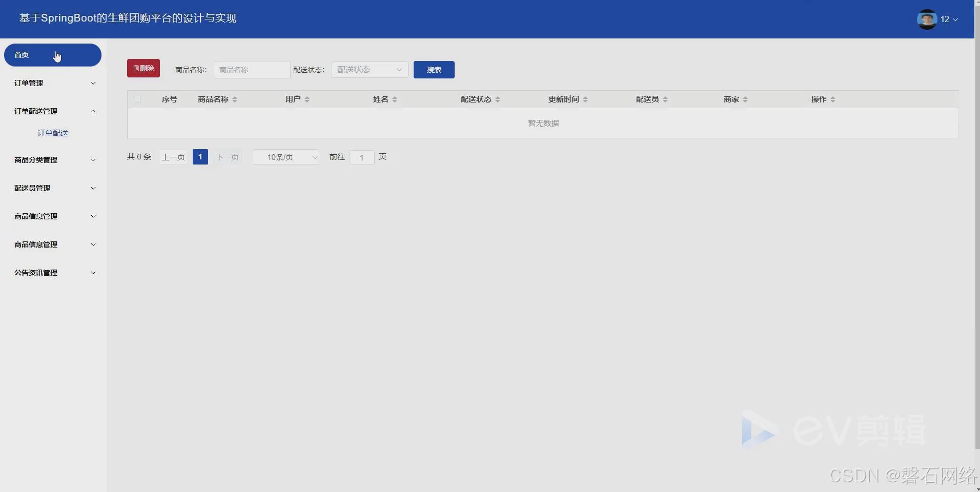The height and width of the screenshot is (492, 980).
Task: Sort by the 用户 column arrows
Action: click(x=307, y=99)
